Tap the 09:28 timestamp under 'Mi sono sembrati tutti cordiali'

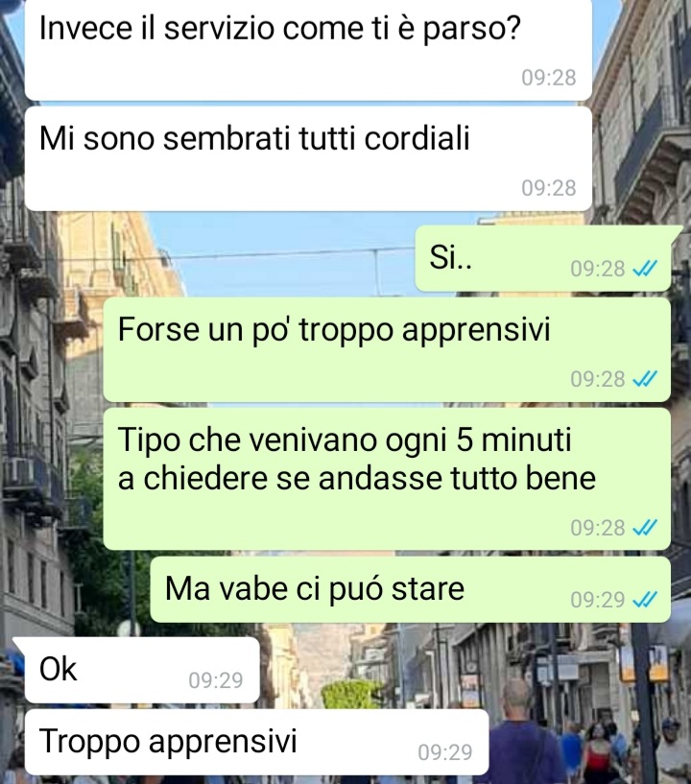pyautogui.click(x=549, y=188)
